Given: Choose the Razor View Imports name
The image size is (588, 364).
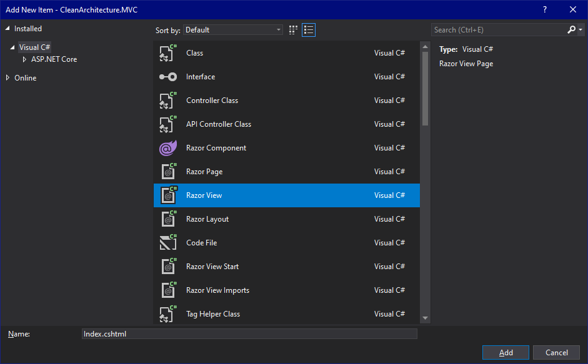Looking at the screenshot, I should (x=218, y=290).
